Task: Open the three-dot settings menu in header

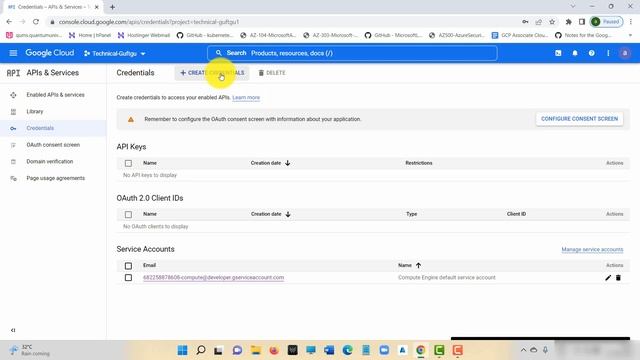Action: coord(608,53)
